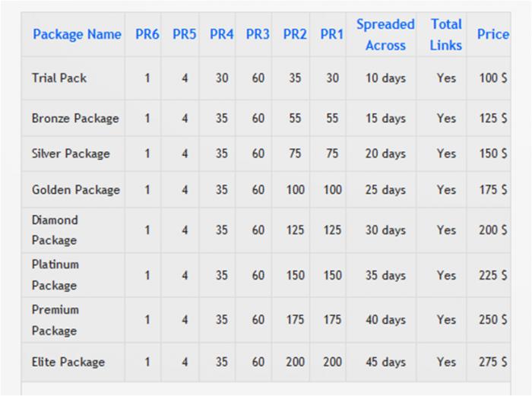Click the Spreaded Across column header
The height and width of the screenshot is (396, 532).
[385, 34]
